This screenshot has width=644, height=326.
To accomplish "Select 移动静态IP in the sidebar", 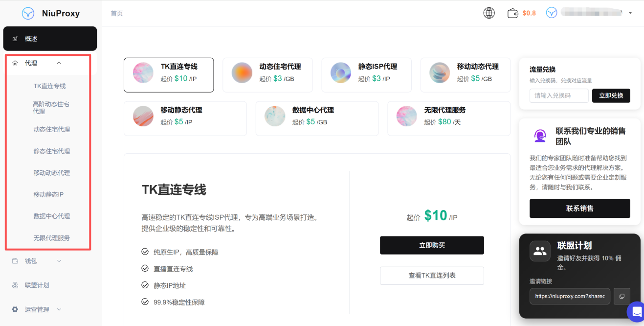I will [48, 194].
